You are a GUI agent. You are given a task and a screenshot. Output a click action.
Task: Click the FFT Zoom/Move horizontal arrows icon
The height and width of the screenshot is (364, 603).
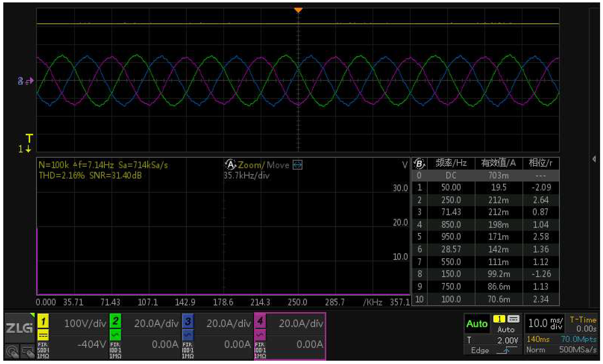point(298,165)
